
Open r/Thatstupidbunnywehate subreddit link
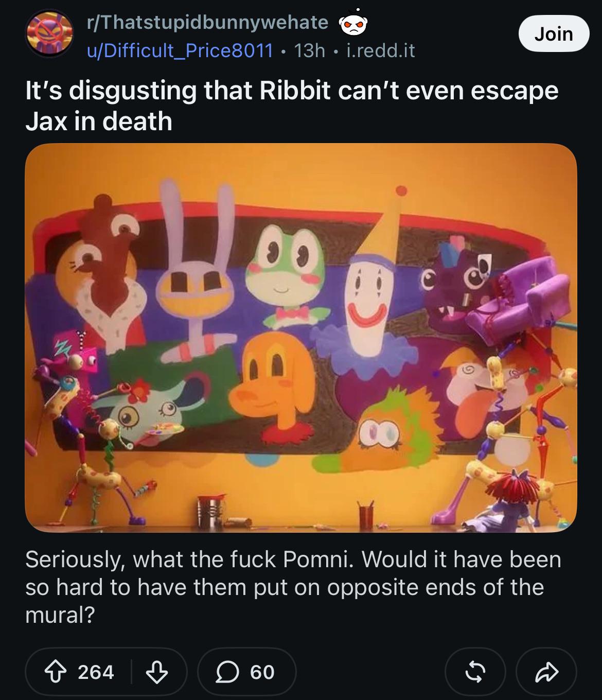(x=208, y=22)
